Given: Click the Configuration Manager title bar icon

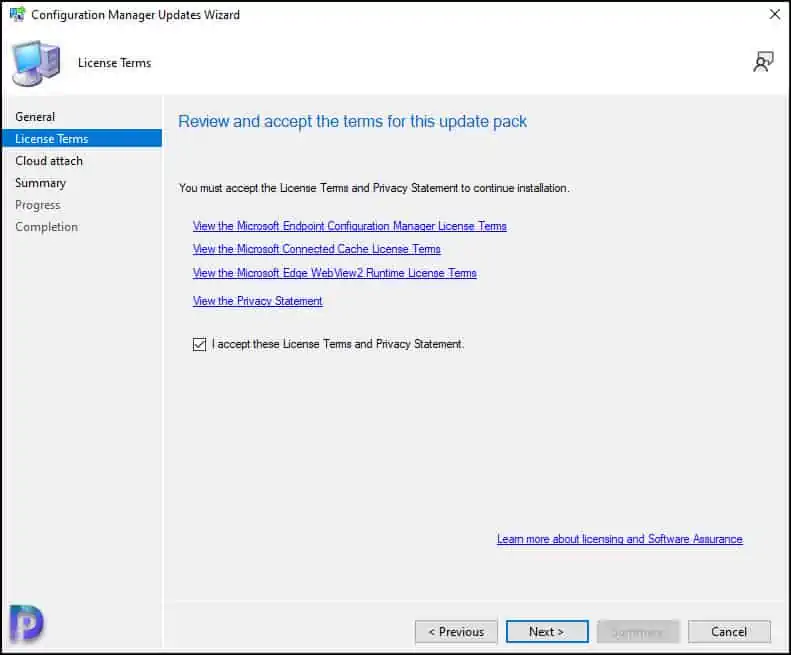Looking at the screenshot, I should (17, 14).
